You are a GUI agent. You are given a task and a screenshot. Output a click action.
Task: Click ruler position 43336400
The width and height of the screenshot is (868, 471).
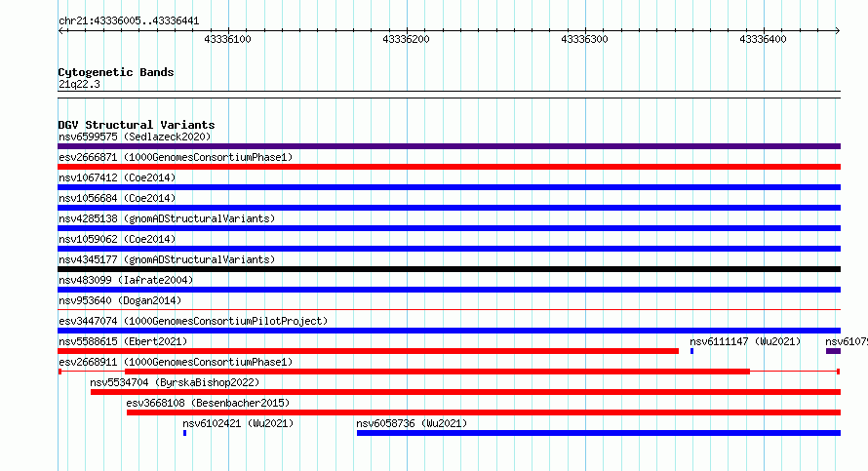763,39
